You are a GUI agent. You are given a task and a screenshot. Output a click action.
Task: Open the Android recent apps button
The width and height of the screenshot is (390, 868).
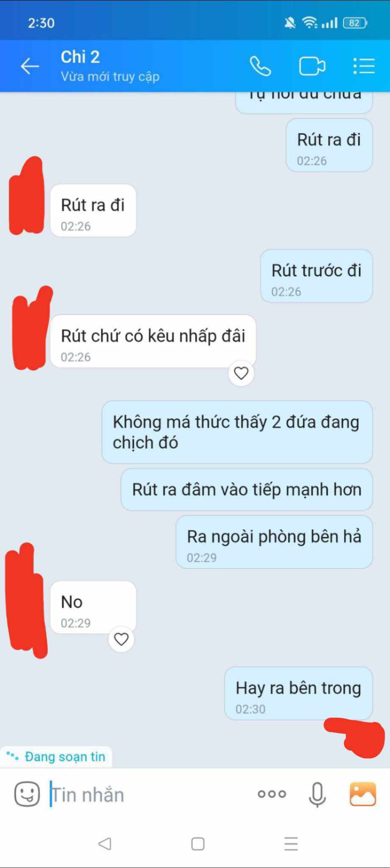click(x=291, y=843)
